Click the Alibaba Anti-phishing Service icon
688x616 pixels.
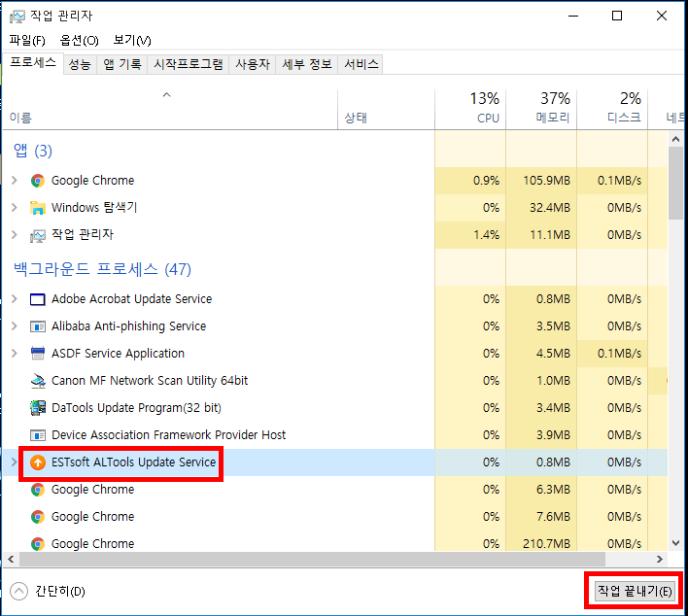pos(38,326)
